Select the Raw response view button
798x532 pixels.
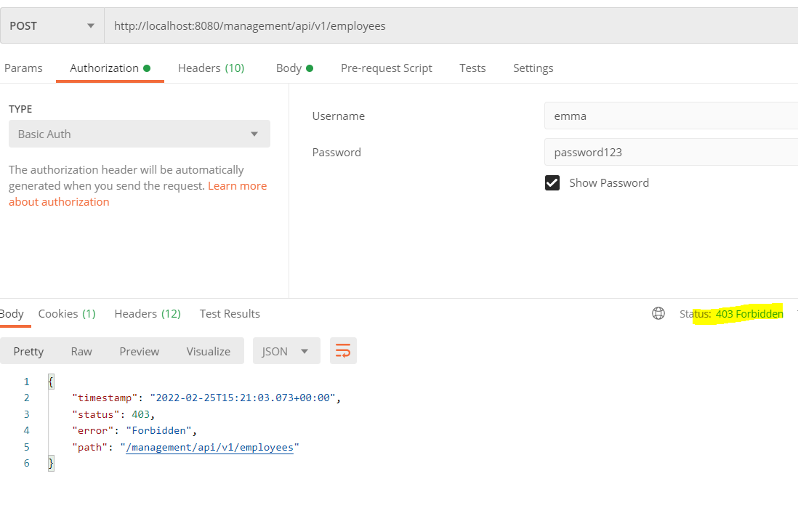(81, 351)
